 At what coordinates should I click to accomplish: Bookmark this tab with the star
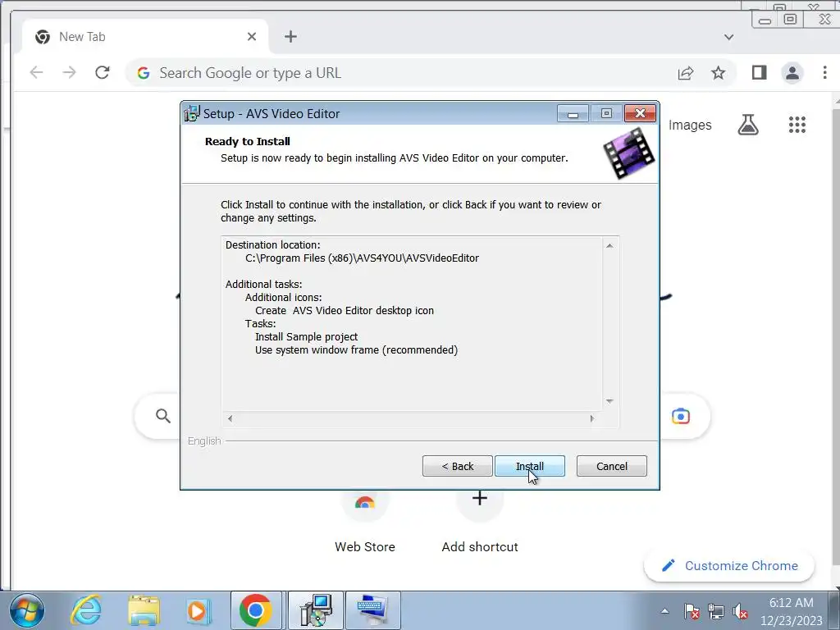[719, 73]
